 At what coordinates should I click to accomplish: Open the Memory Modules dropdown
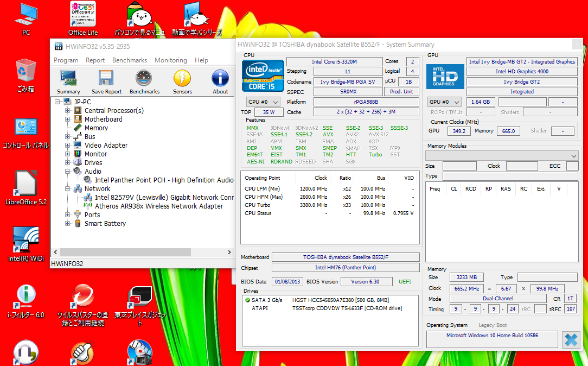(502, 155)
